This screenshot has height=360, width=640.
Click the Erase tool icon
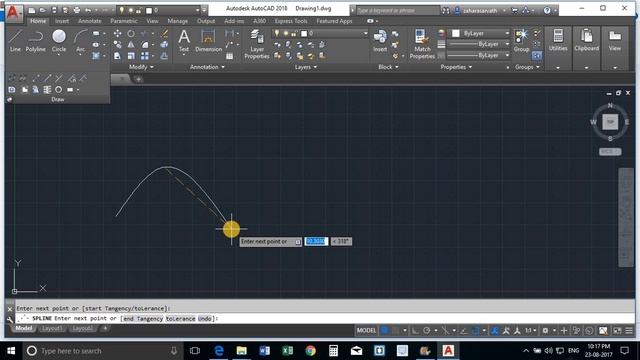point(164,33)
